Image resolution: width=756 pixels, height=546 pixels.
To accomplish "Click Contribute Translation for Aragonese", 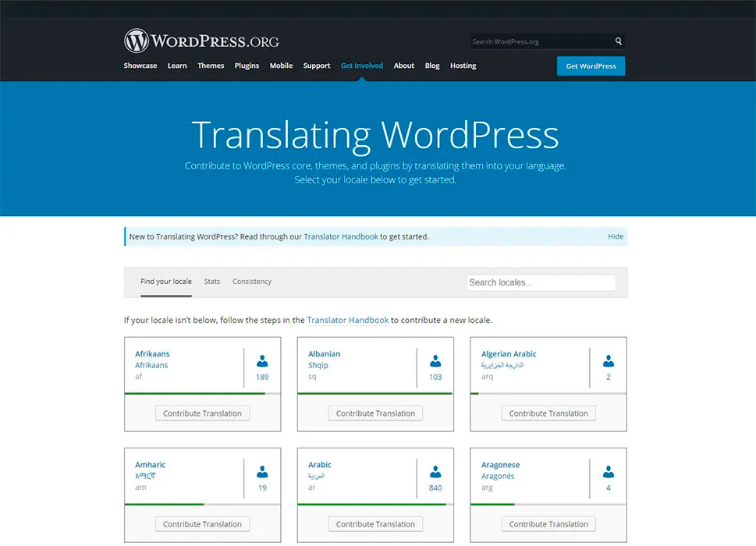I will tap(548, 524).
